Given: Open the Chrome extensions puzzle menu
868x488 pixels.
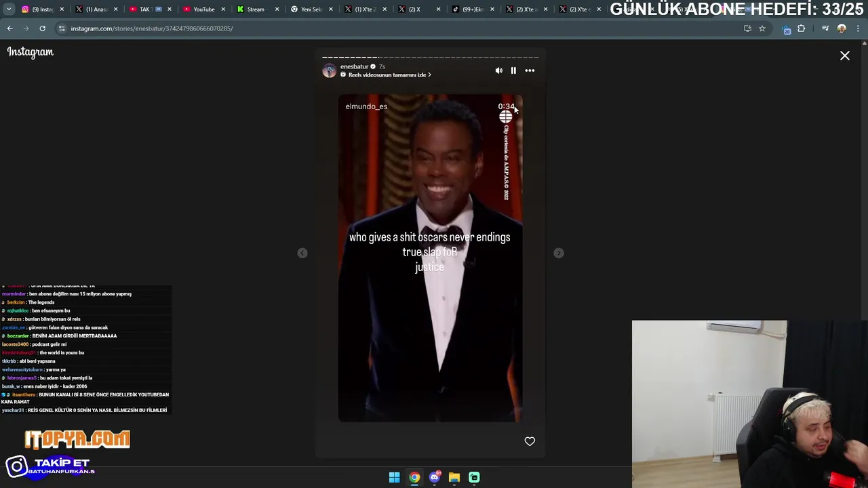Looking at the screenshot, I should click(x=802, y=28).
